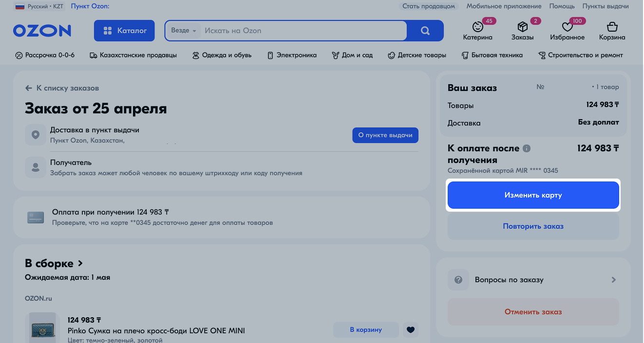Open the Заказы box icon
This screenshot has width=644, height=343.
point(522,27)
